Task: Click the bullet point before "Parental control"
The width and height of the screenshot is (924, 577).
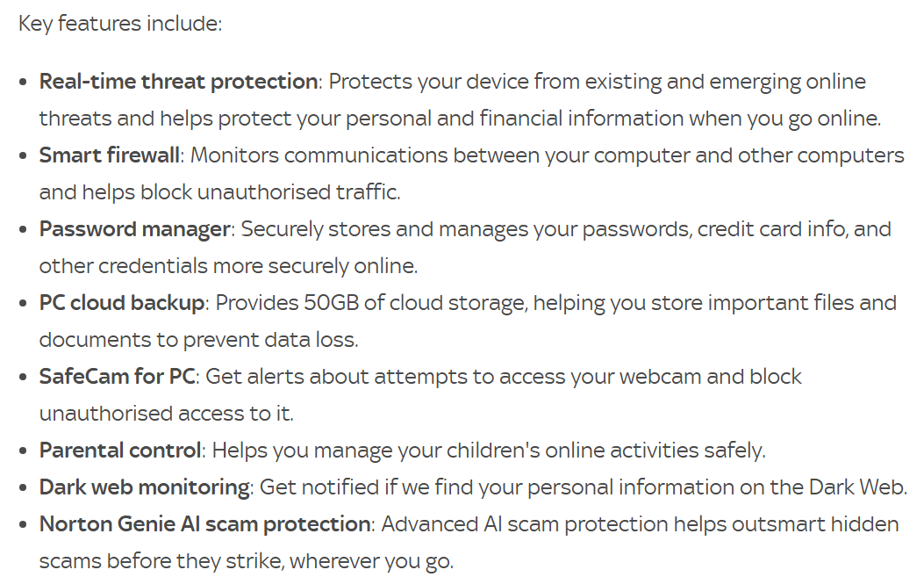Action: click(24, 451)
